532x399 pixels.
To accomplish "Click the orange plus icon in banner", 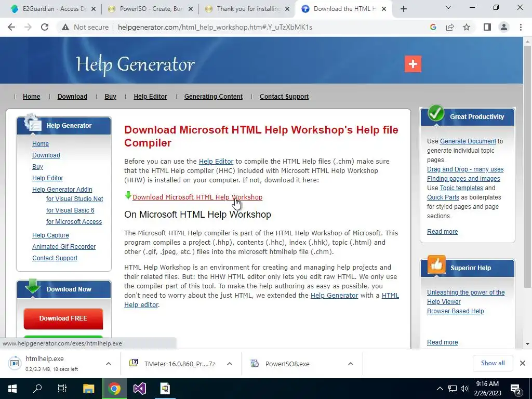I will pyautogui.click(x=413, y=64).
